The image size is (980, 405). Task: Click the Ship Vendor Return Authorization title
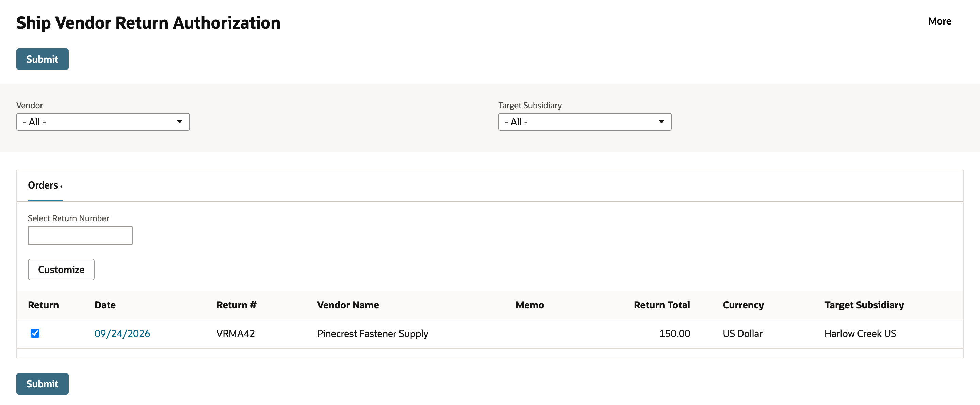[x=148, y=23]
